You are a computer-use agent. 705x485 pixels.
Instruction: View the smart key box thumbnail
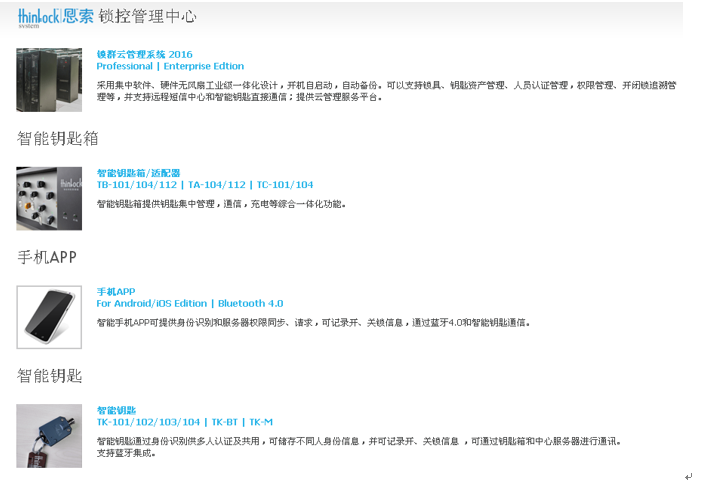click(x=49, y=198)
